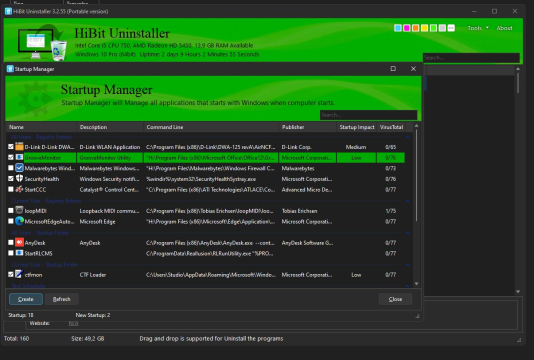Sort by the Startup Impact column header
Image resolution: width=534 pixels, height=360 pixels.
pos(357,127)
